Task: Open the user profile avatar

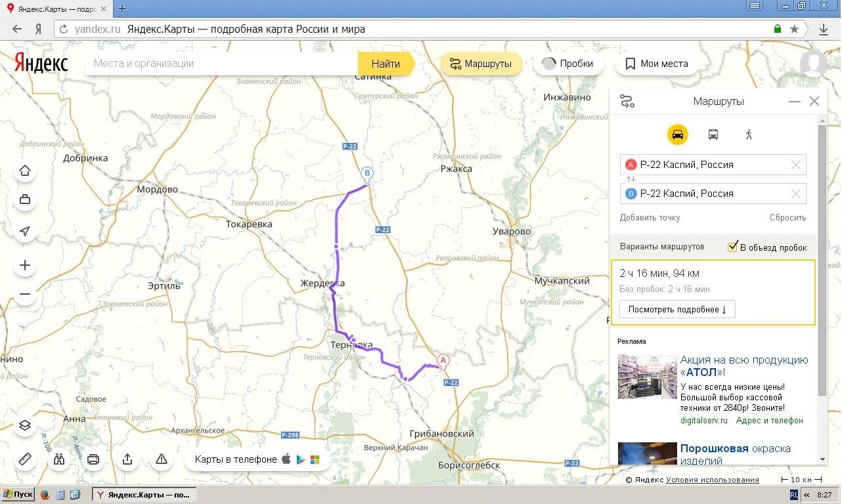Action: (x=814, y=63)
